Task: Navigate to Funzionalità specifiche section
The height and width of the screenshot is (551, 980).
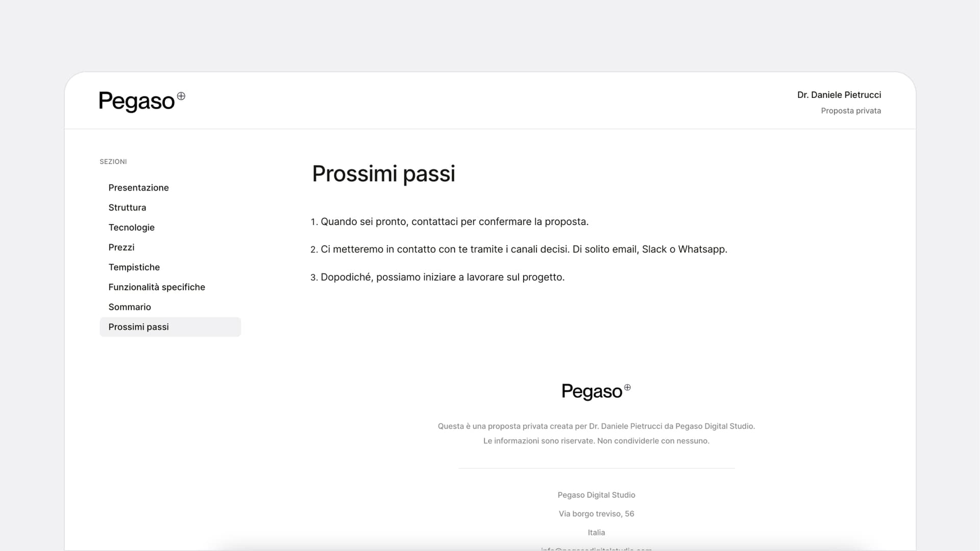Action: coord(156,287)
